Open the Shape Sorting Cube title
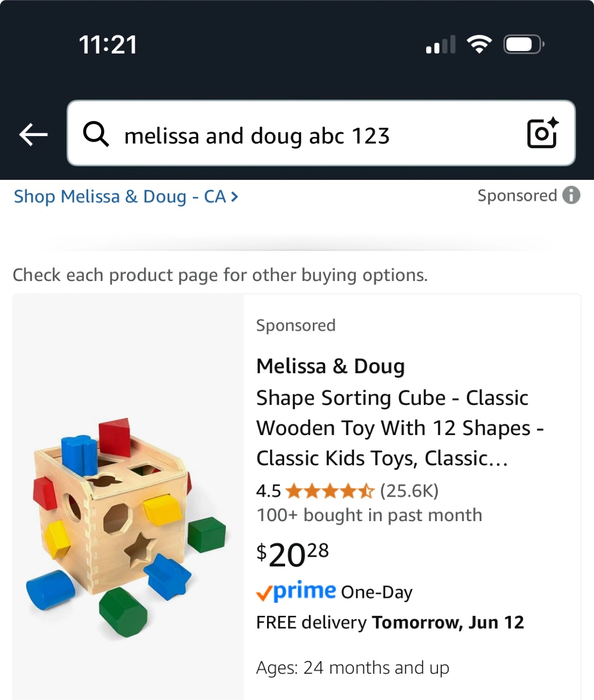This screenshot has height=700, width=594. 392,428
